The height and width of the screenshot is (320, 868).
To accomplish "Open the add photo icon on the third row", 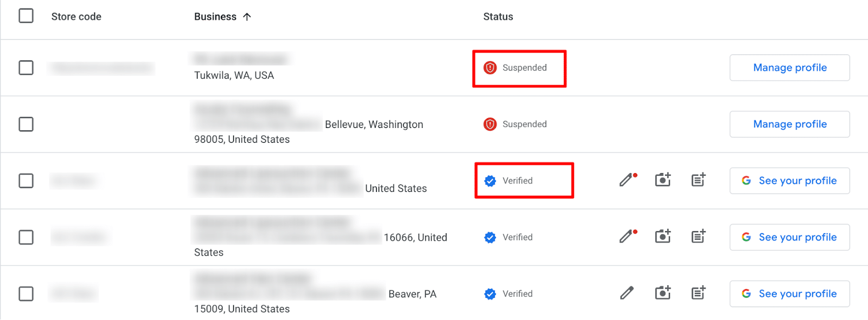I will coord(662,180).
